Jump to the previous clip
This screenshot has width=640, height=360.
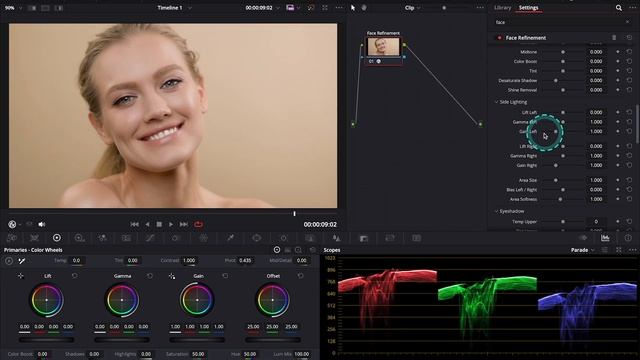134,224
